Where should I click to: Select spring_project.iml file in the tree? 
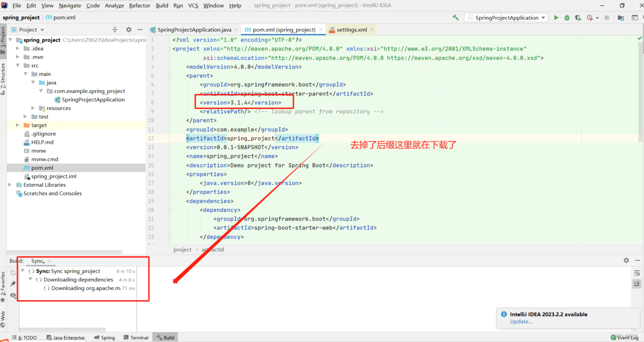coord(54,177)
